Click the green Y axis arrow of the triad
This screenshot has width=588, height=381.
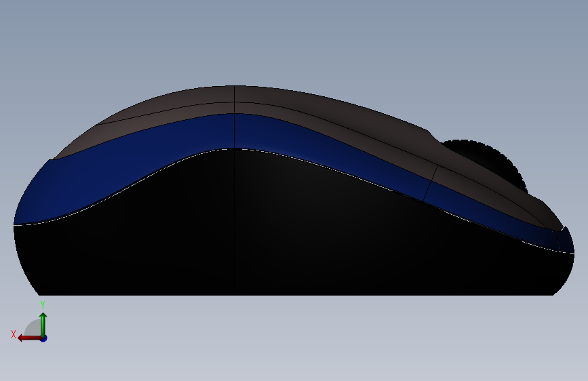click(x=43, y=325)
